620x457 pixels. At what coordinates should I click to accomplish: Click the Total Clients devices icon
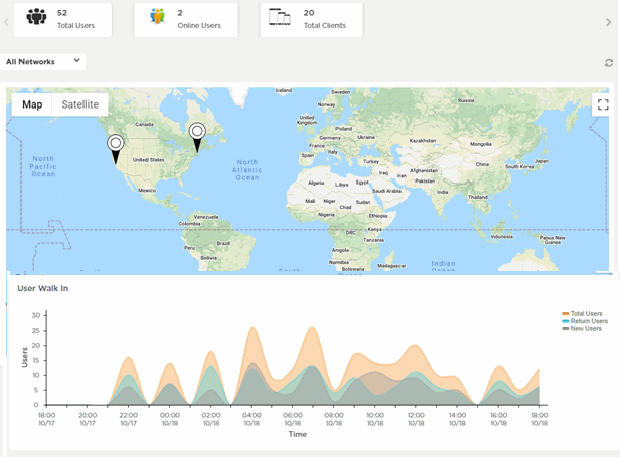point(281,17)
